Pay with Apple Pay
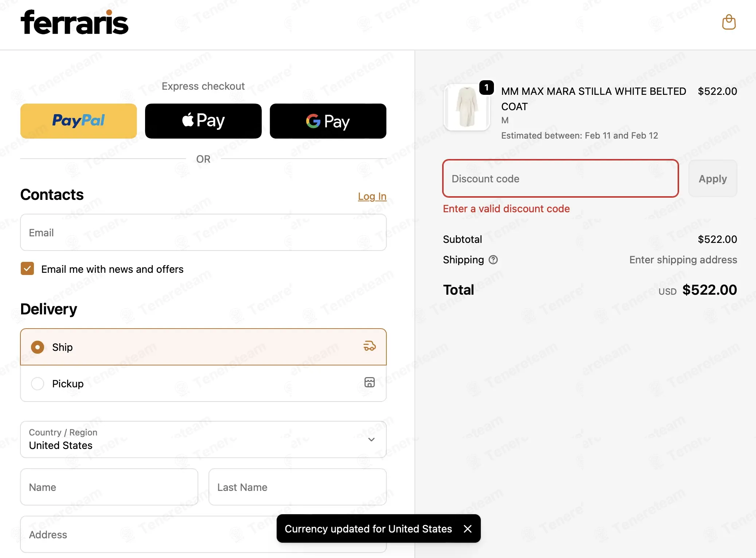The height and width of the screenshot is (558, 756). click(203, 121)
